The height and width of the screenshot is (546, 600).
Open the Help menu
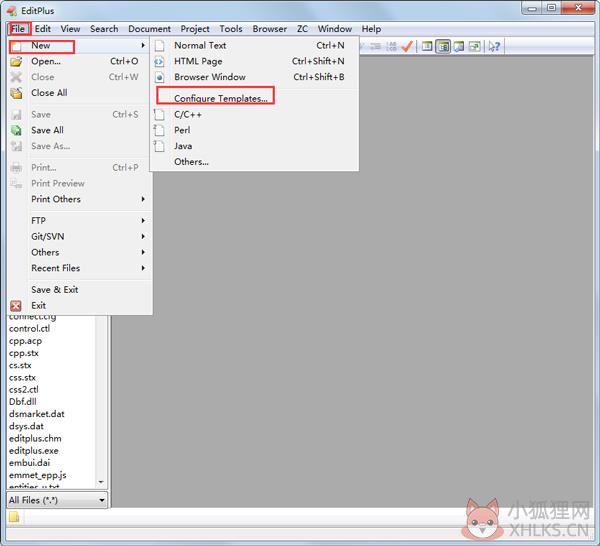371,29
